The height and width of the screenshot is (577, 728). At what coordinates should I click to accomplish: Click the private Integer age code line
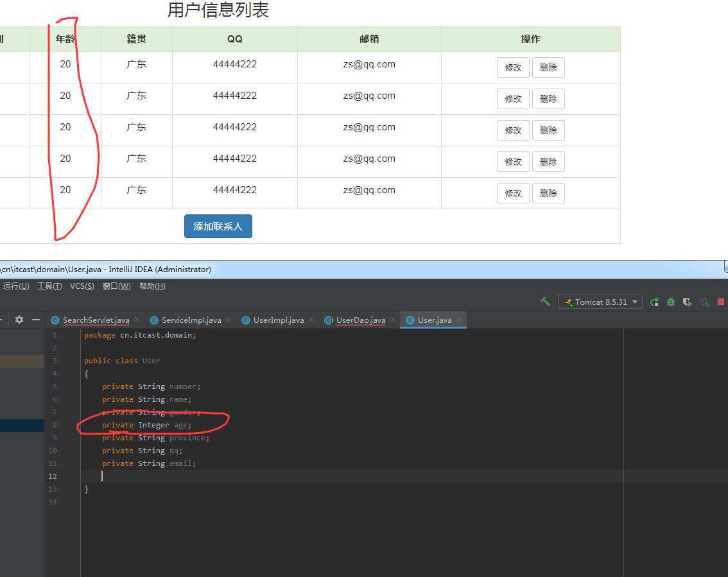(x=147, y=425)
